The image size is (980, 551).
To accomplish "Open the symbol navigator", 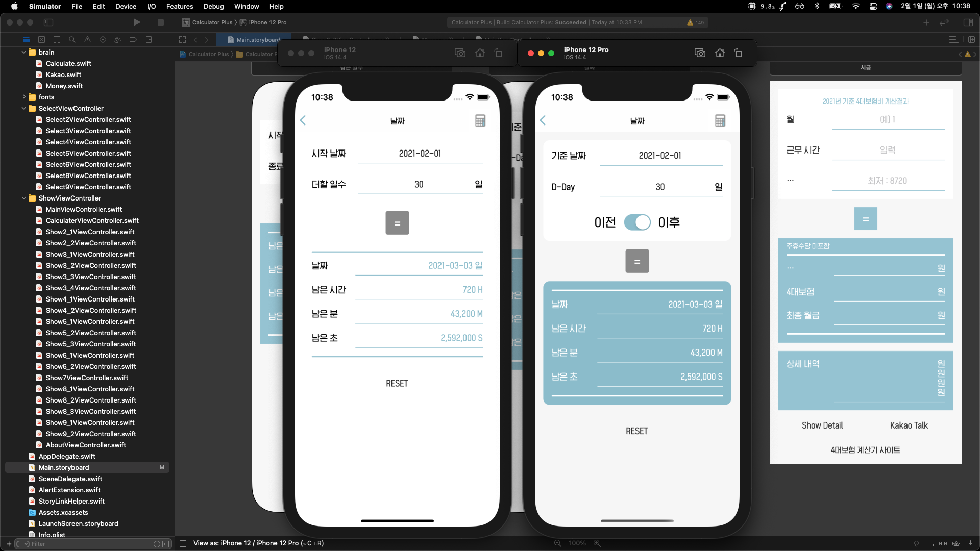I will point(57,40).
